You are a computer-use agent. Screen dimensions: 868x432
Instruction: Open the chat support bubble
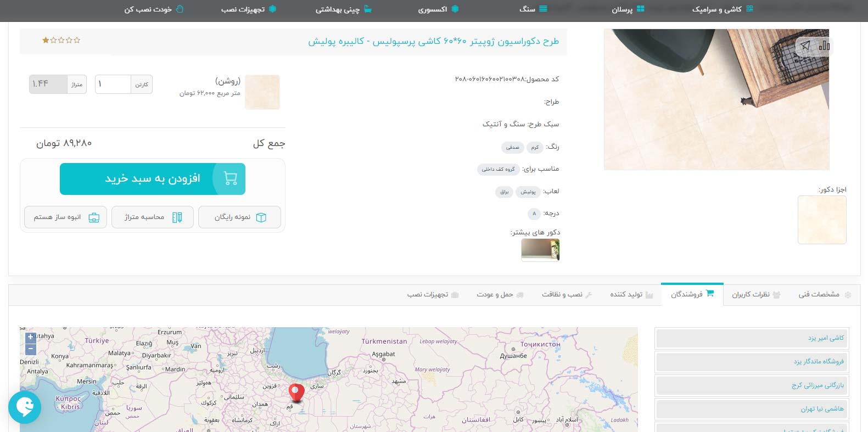tap(25, 407)
